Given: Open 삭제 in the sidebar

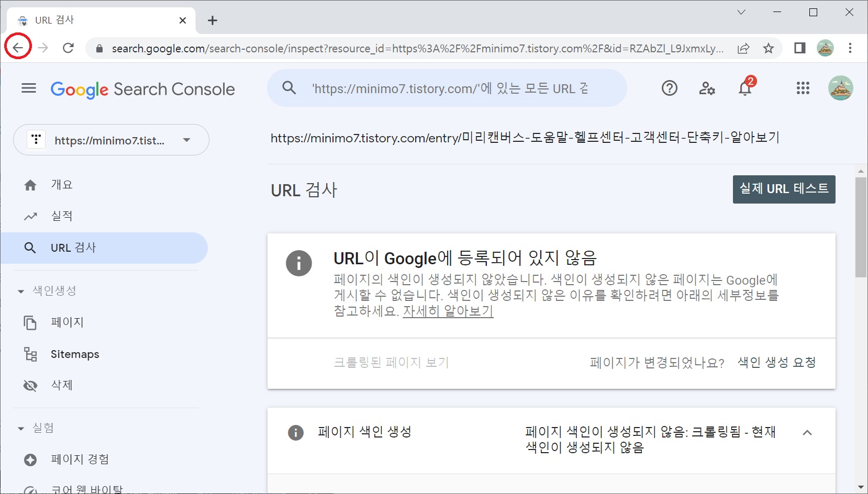Looking at the screenshot, I should (105, 386).
